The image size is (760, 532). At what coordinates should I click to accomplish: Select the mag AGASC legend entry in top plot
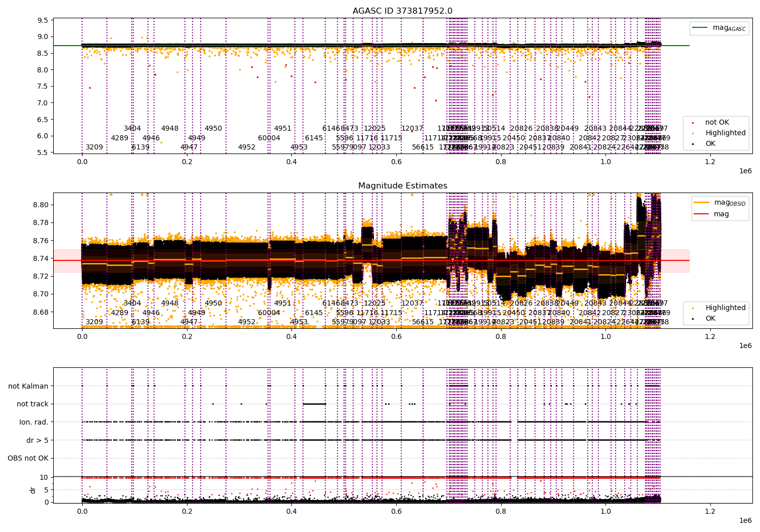(x=719, y=28)
